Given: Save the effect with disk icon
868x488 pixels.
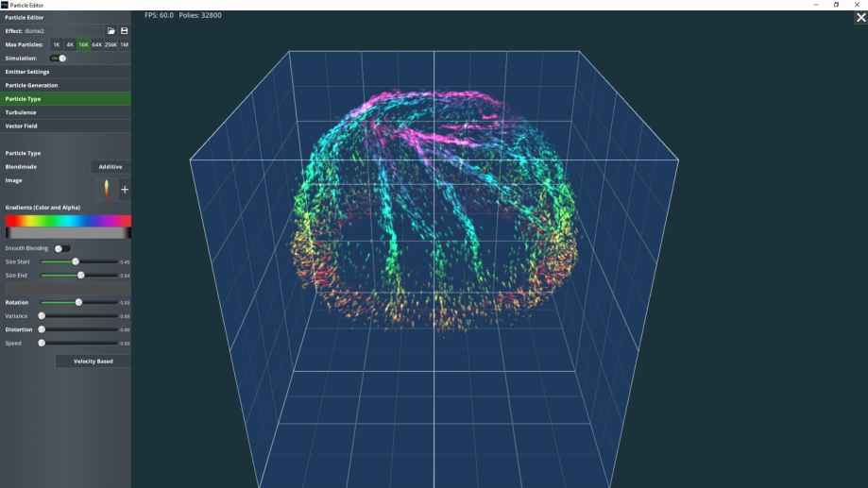Looking at the screenshot, I should 124,31.
